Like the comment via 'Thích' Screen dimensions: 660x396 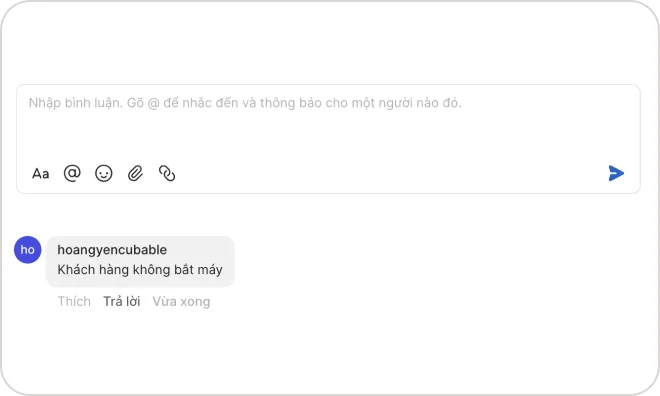74,301
